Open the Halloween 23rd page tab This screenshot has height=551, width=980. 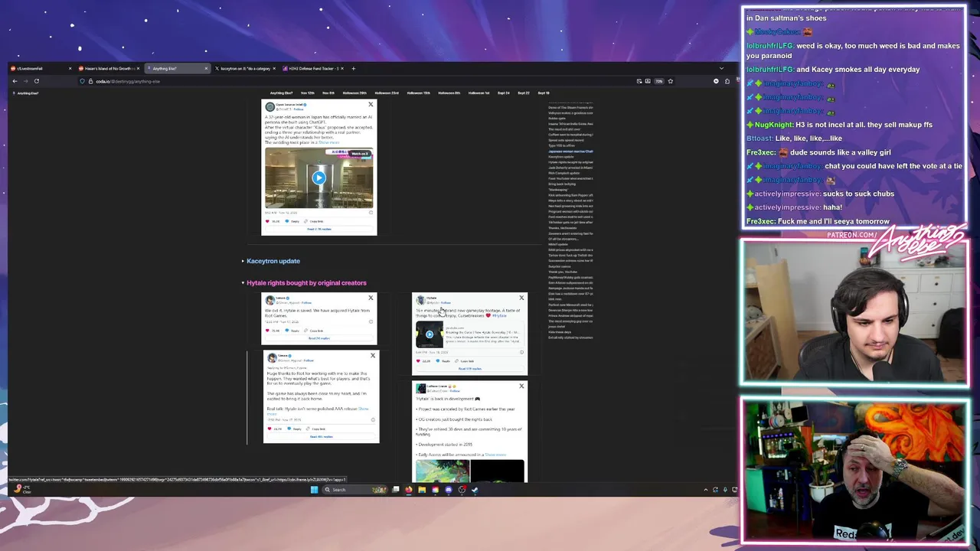[387, 93]
